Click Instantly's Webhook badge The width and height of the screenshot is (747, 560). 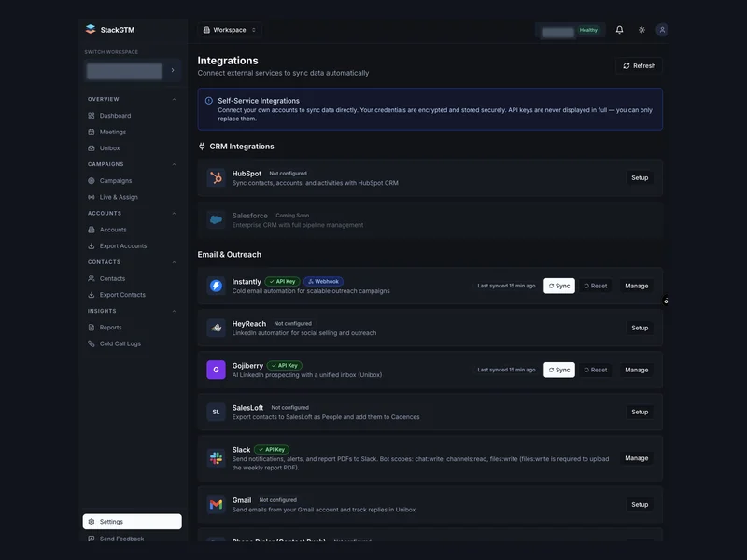click(323, 282)
